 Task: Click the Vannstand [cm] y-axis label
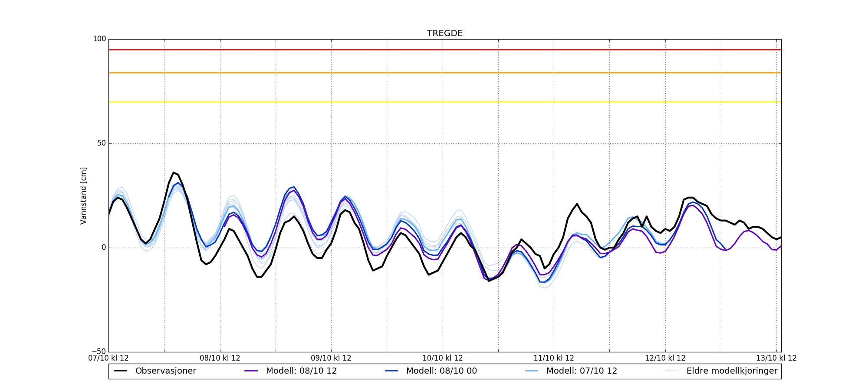[83, 195]
